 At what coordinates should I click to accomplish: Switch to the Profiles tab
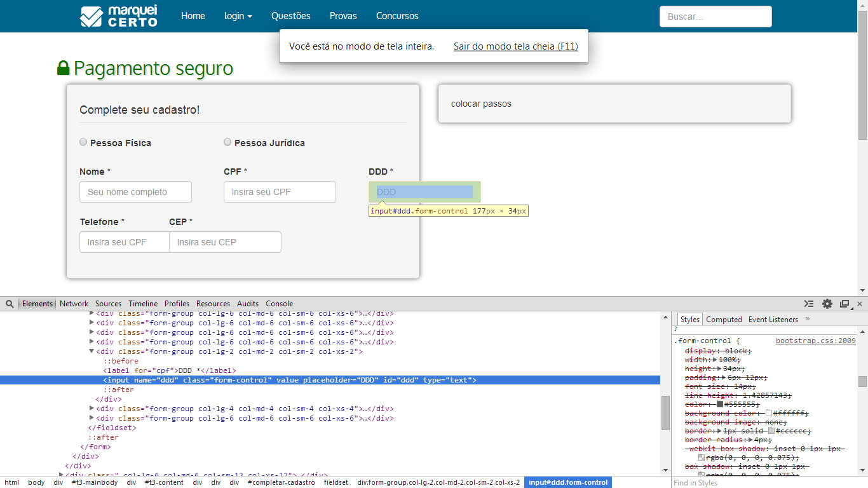(x=177, y=304)
